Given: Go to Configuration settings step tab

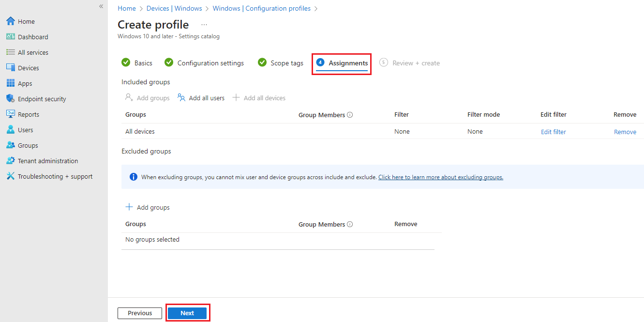Looking at the screenshot, I should point(204,63).
